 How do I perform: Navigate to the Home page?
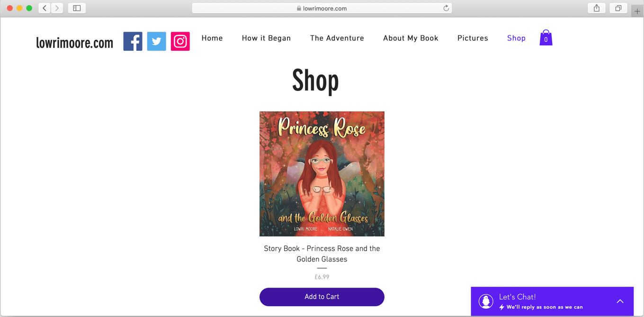[212, 38]
